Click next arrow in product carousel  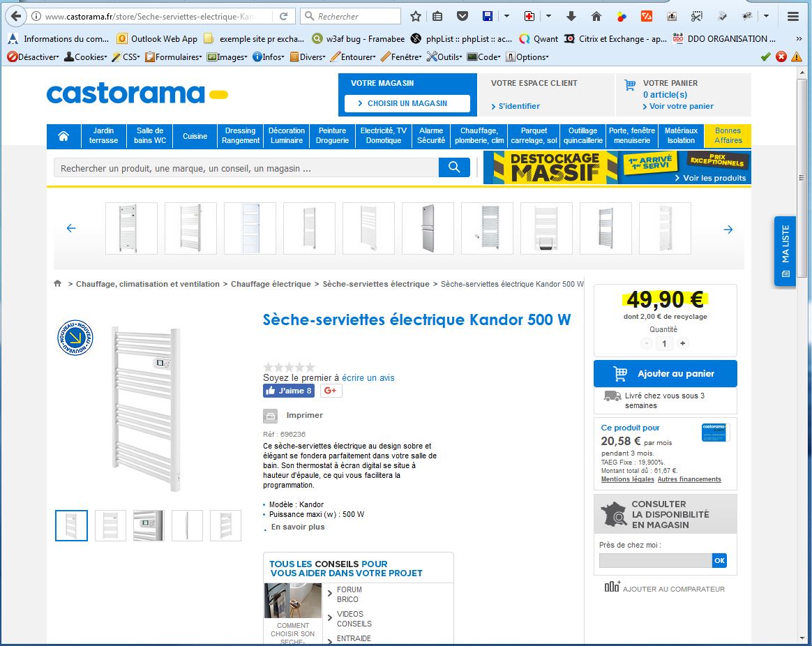(728, 229)
